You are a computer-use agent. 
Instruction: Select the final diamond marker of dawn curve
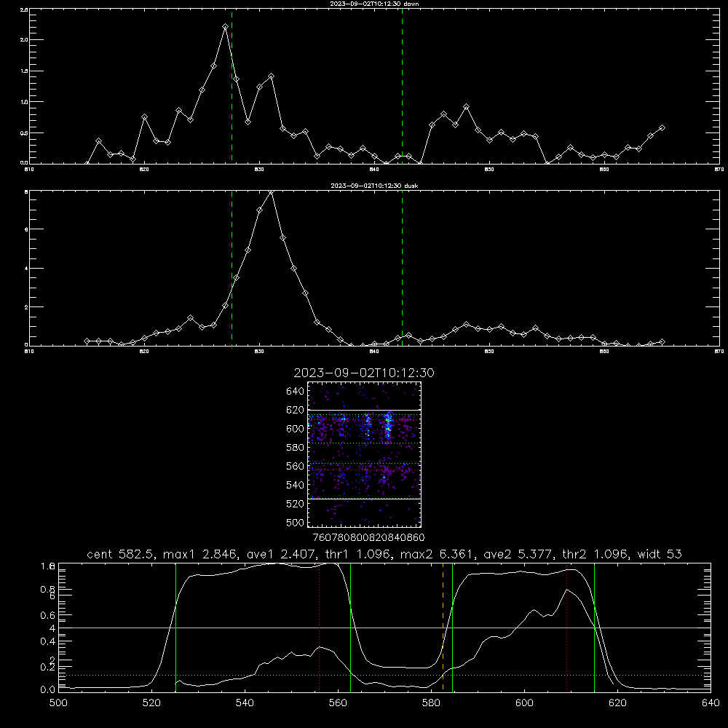pos(662,127)
